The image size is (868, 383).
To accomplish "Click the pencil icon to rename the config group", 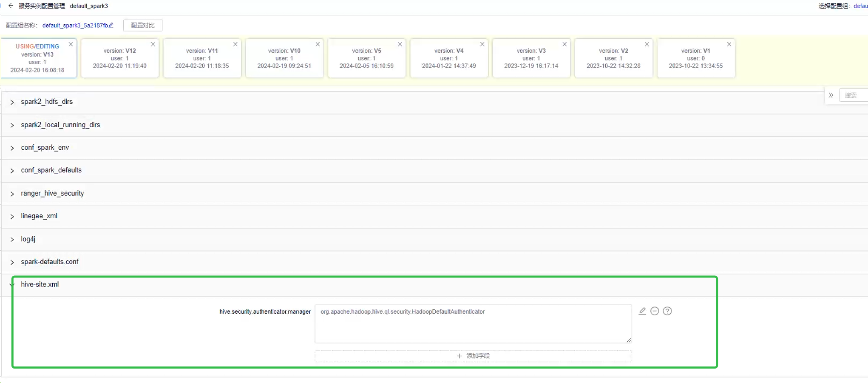I will point(110,25).
